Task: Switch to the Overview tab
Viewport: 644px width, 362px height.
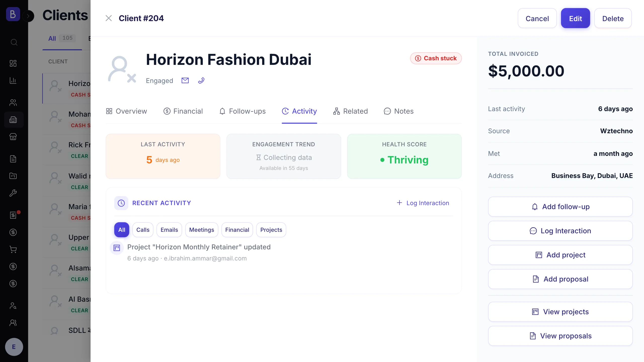Action: (126, 111)
